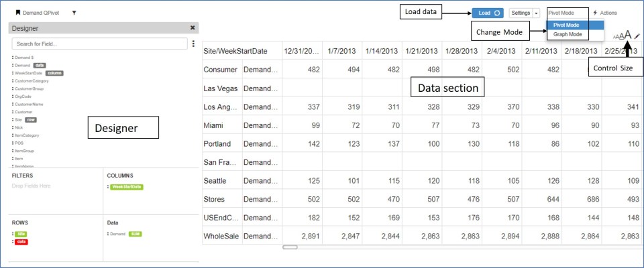Viewport: 644px width, 268px height.
Task: Select the red data chip in Rows
Action: pos(21,241)
